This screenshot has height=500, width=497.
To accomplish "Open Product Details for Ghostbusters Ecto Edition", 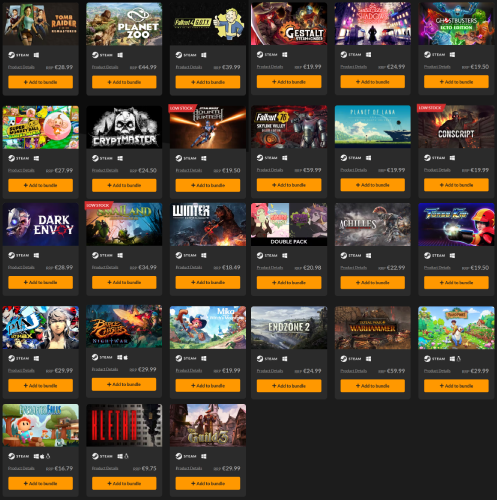I will (x=437, y=67).
